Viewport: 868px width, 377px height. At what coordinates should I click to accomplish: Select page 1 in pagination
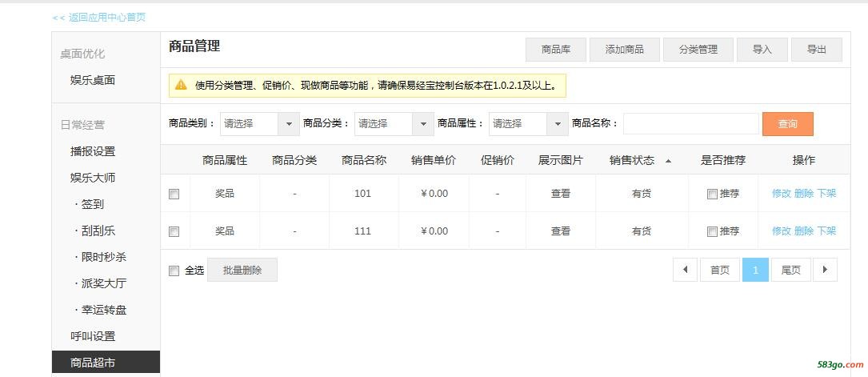[755, 271]
